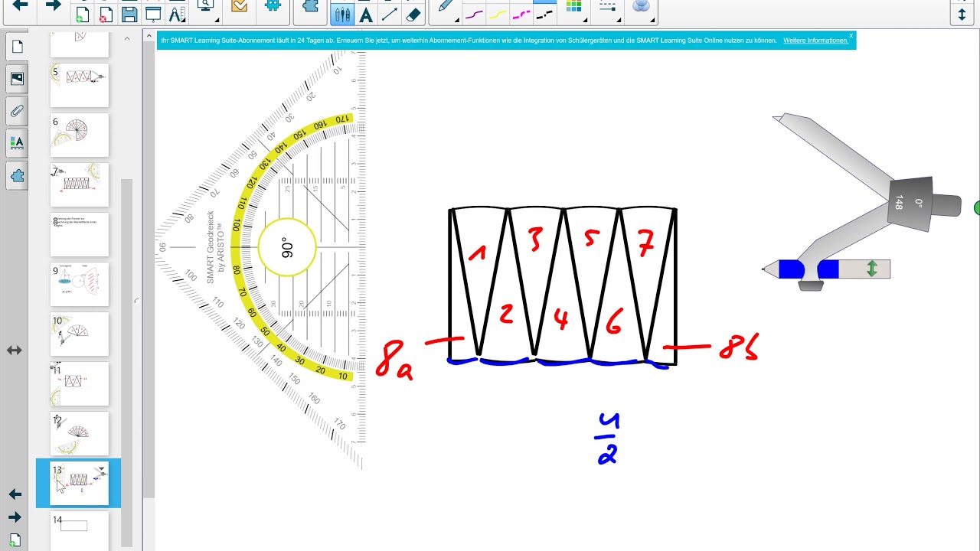This screenshot has width=980, height=551.
Task: Select page 8 thumbnail
Action: click(80, 234)
